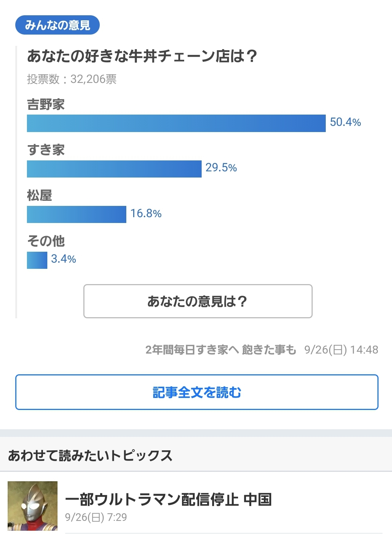Tap the みんなの意見 badge
The image size is (392, 534).
pyautogui.click(x=58, y=25)
